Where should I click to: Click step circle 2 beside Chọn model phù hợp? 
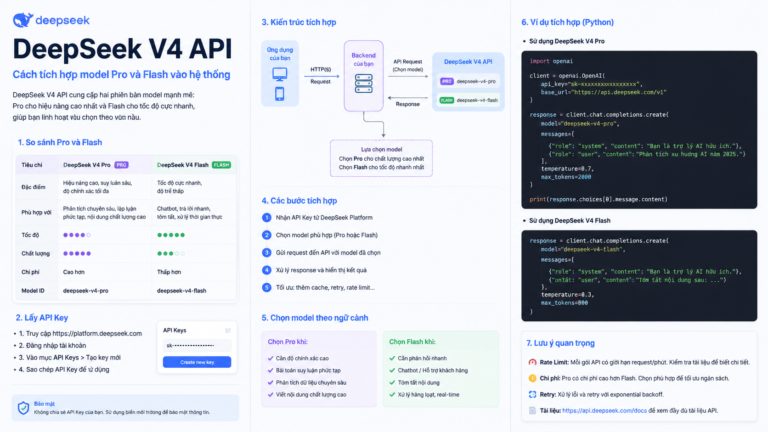pyautogui.click(x=266, y=235)
